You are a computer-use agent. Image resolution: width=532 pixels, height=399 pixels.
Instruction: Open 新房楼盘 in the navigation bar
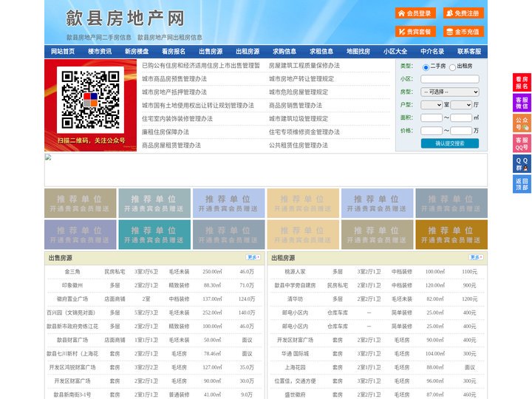coord(137,52)
